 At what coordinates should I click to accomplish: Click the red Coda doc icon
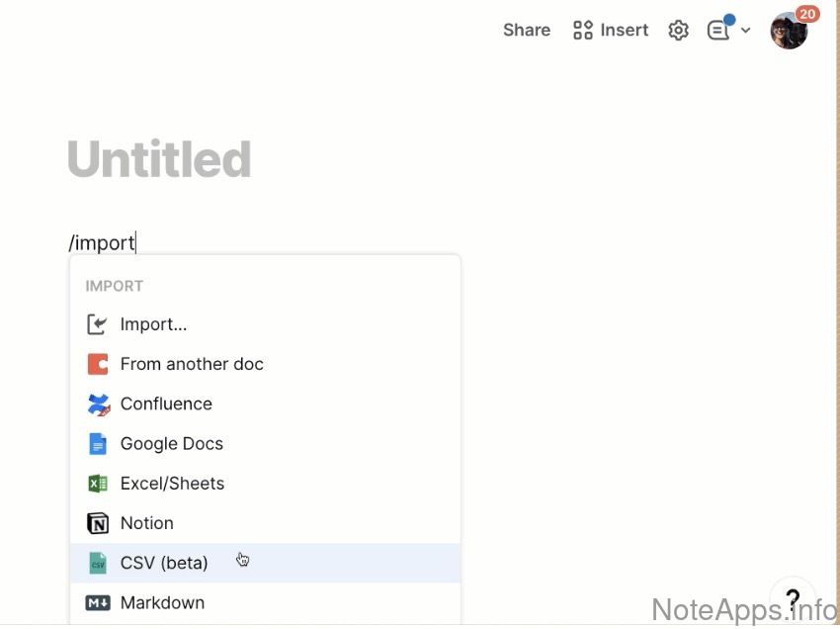coord(97,364)
